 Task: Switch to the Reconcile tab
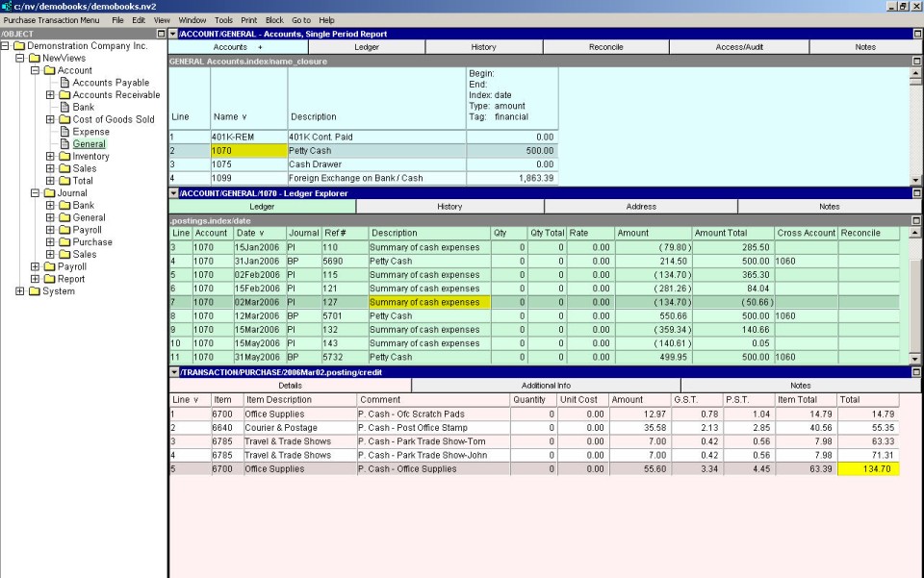coord(605,47)
